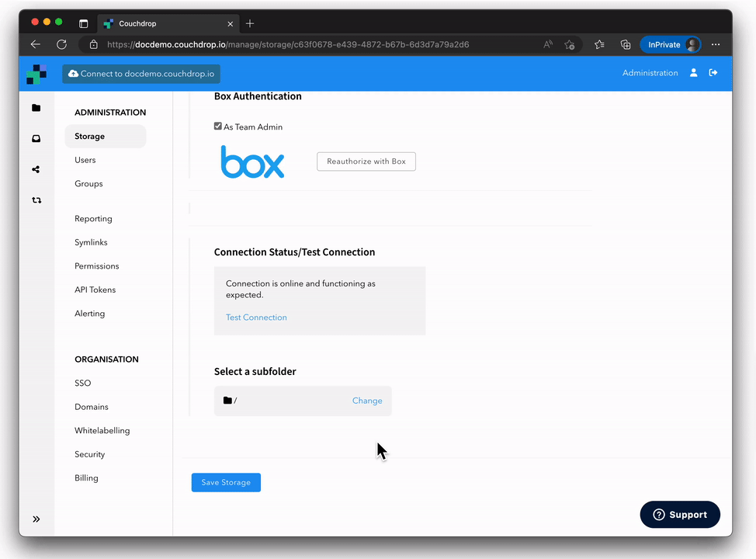Screen dimensions: 756x559
Task: Select Storage in Administration menu
Action: point(105,136)
